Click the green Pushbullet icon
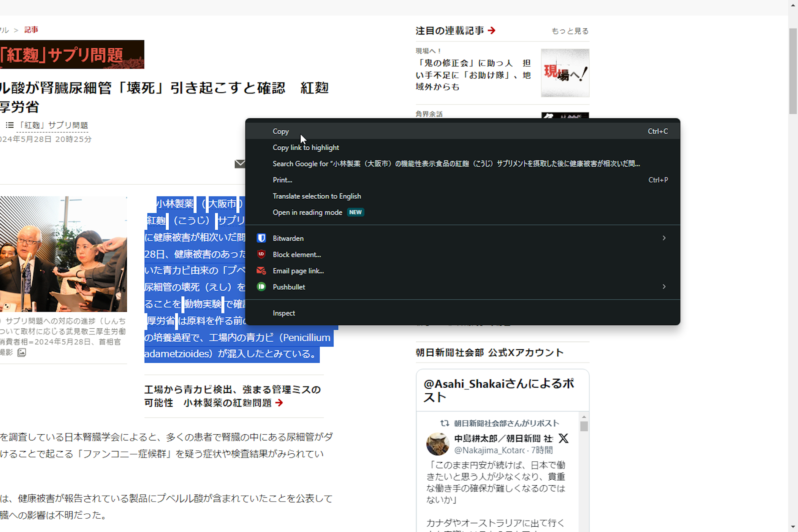Image resolution: width=798 pixels, height=532 pixels. click(x=261, y=287)
